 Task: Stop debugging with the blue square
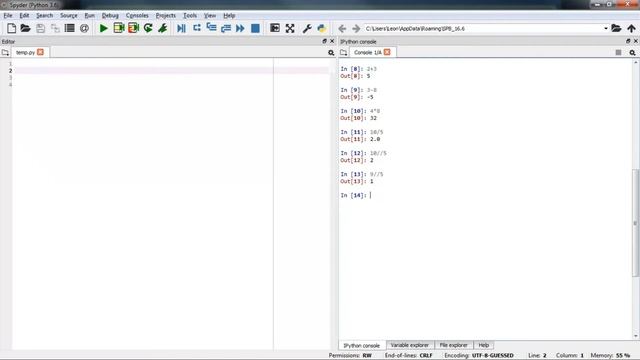click(255, 28)
